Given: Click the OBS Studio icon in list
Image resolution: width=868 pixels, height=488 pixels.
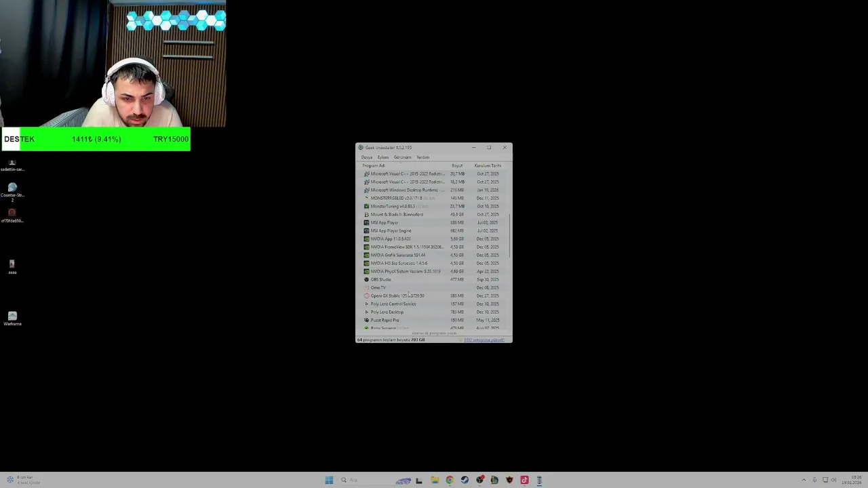Looking at the screenshot, I should click(367, 279).
